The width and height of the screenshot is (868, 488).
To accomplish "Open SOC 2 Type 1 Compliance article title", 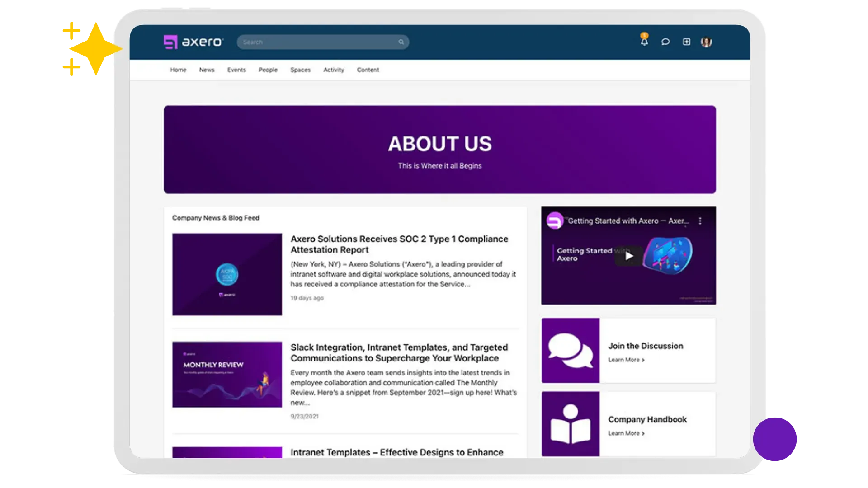I will point(399,244).
